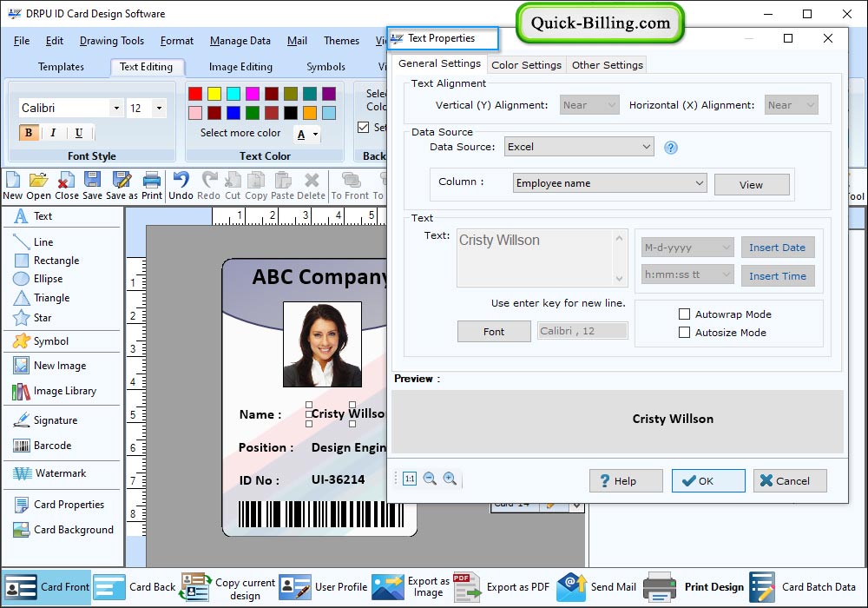Viewport: 868px width, 608px height.
Task: Open Data Source help icon
Action: [670, 148]
